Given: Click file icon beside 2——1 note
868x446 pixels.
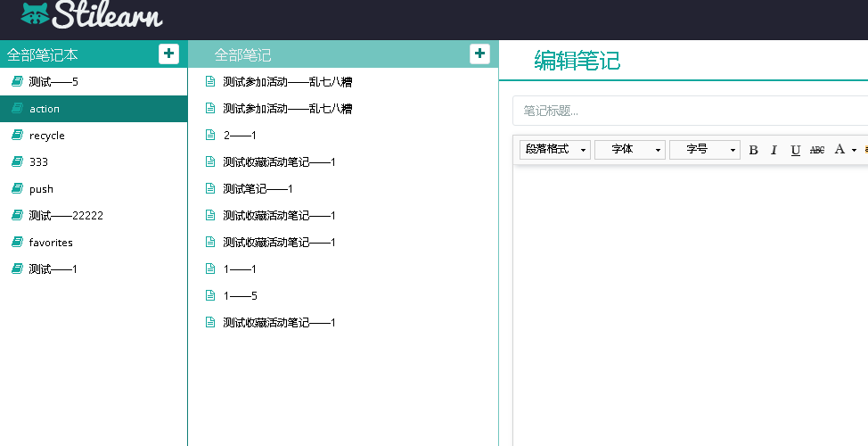Looking at the screenshot, I should point(210,135).
